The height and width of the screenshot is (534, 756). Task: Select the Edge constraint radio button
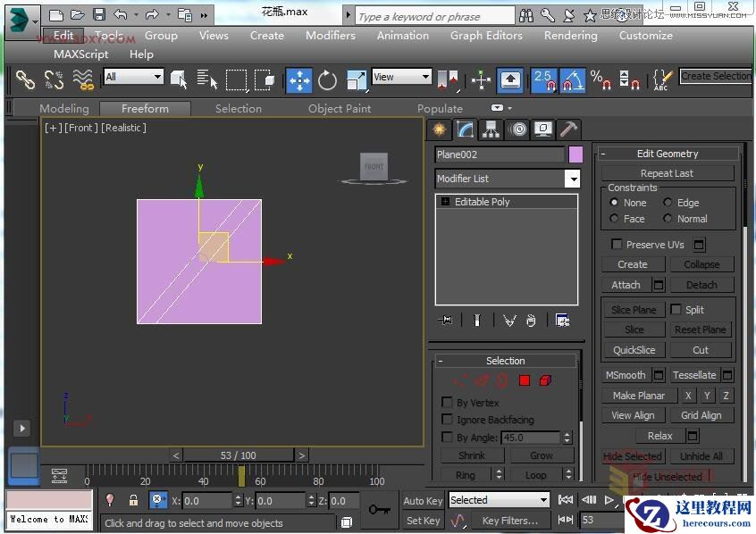click(x=668, y=203)
